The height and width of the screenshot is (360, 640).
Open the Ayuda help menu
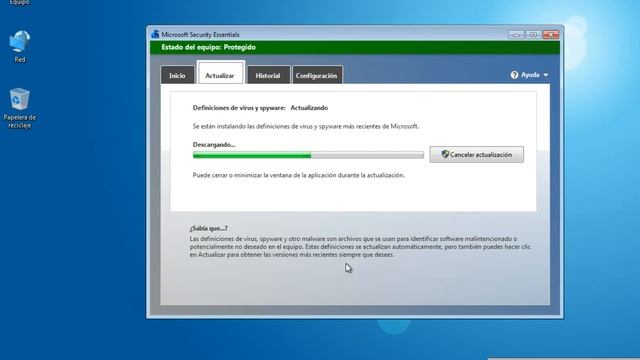click(529, 75)
